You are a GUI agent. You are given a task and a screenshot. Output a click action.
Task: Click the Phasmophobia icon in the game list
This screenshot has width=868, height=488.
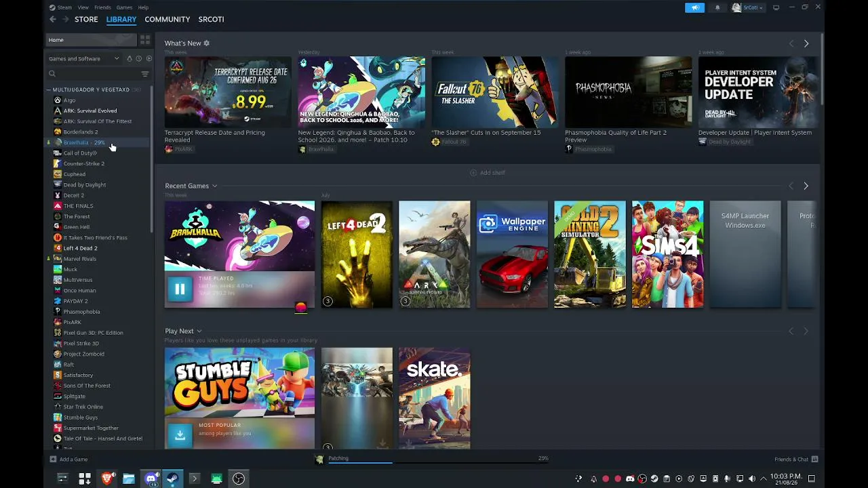[58, 312]
